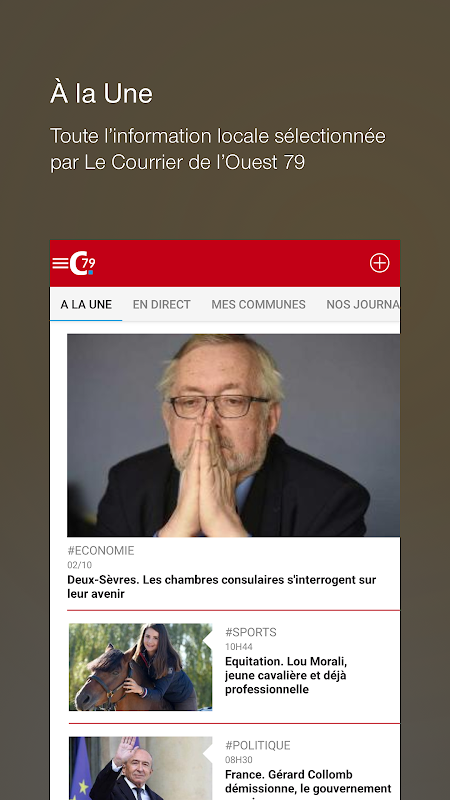Image resolution: width=450 pixels, height=800 pixels.
Task: Tap the #ECONOMIE category tag
Action: tap(101, 551)
